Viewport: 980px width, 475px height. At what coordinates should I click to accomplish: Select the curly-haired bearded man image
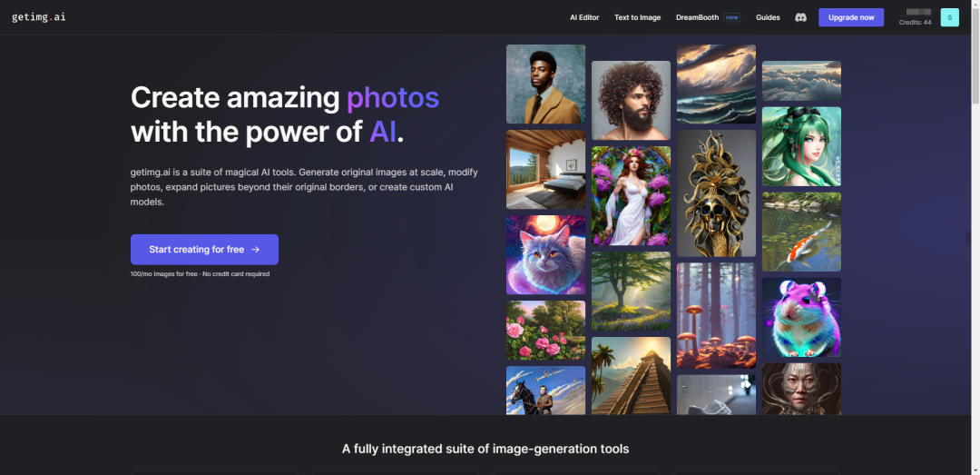click(x=631, y=100)
